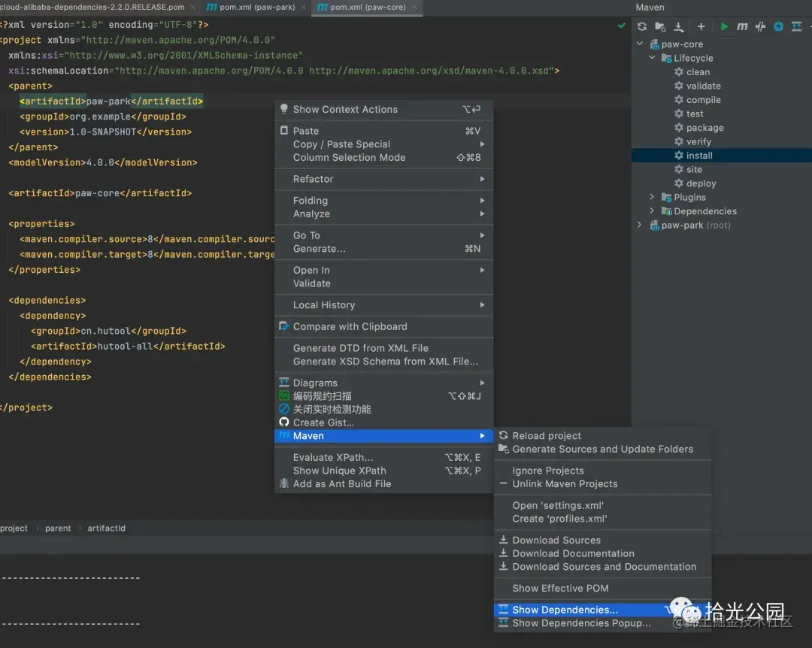
Task: Open the Folding submenu
Action: (383, 201)
